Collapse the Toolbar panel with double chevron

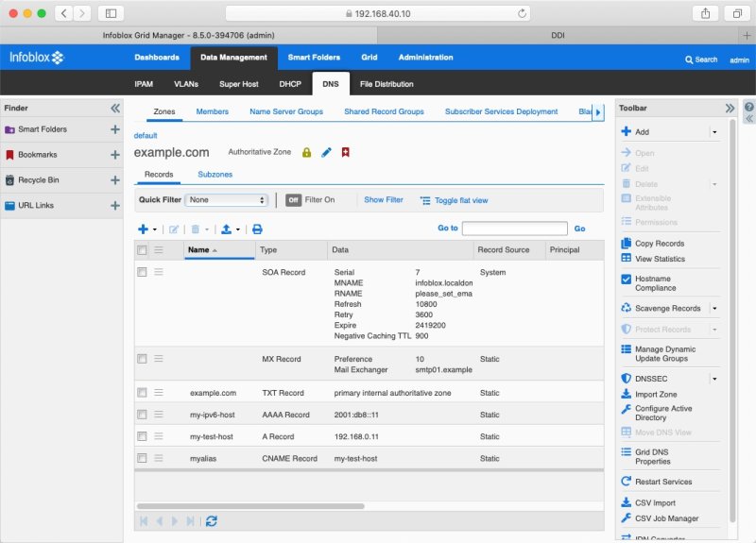[730, 108]
